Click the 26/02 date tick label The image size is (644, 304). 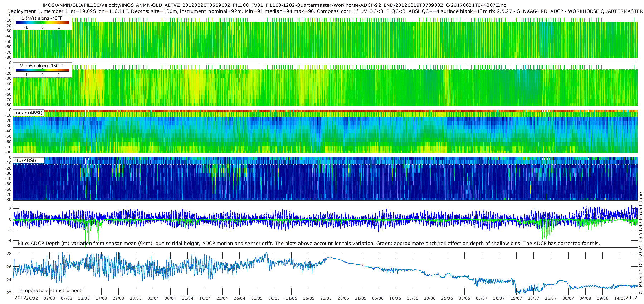32,298
